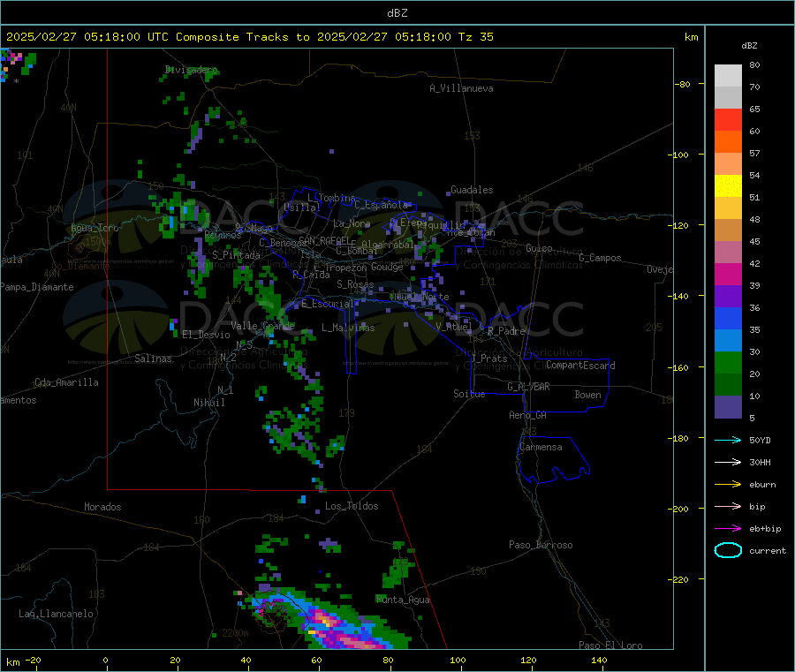Click the Morados location label

[x=102, y=507]
